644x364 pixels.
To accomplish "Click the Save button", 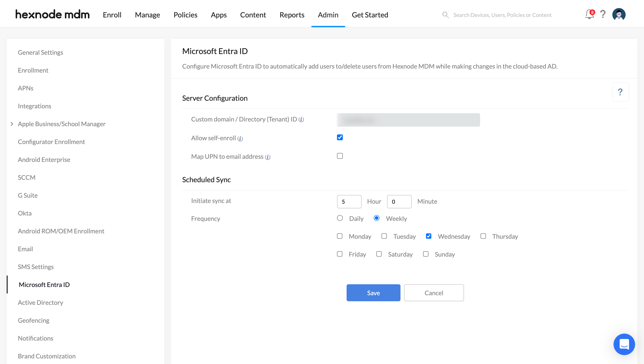I will (373, 293).
